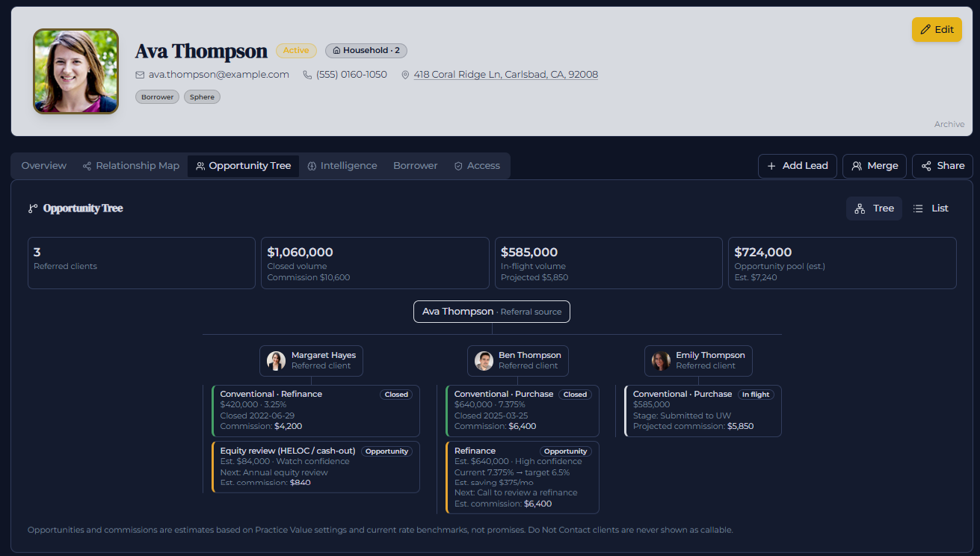Click the $1,060,000 Closed volume card

click(375, 263)
